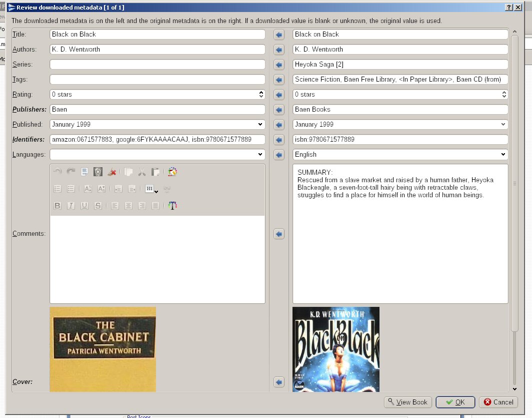This screenshot has height=418, width=532.
Task: Align comments text right
Action: [x=142, y=205]
